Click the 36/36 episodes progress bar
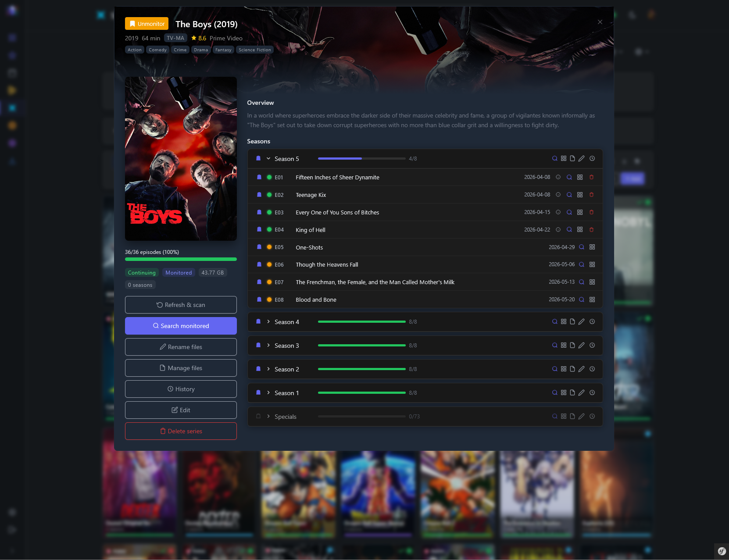This screenshot has width=729, height=560. coord(181,259)
